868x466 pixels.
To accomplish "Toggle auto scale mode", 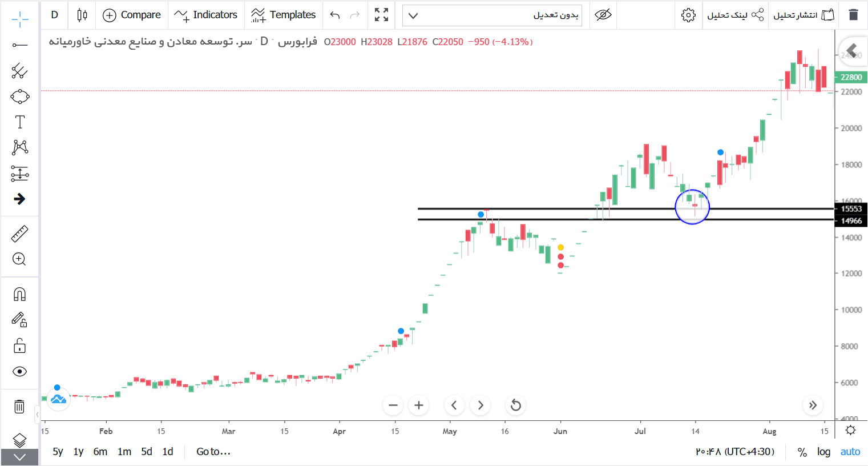I will point(850,452).
